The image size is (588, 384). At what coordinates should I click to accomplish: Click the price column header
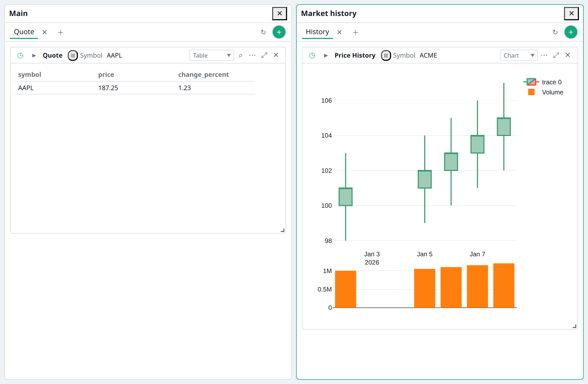click(106, 75)
